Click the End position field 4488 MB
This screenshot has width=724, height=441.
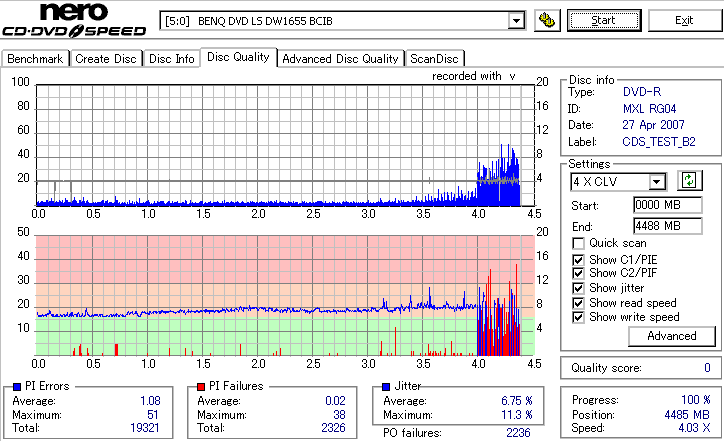tap(668, 226)
